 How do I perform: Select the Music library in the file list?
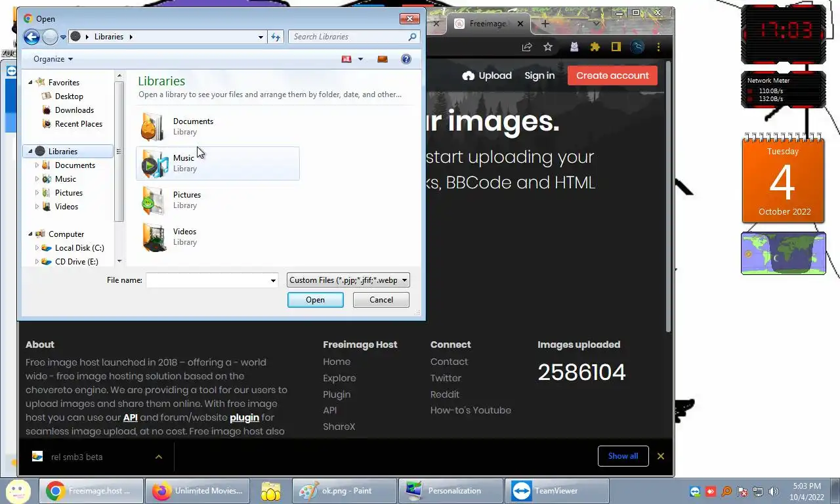tap(217, 163)
